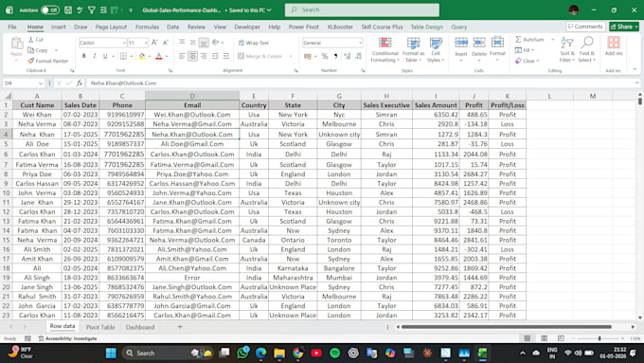Open the Power Pivot tab
The image size is (644, 363).
tap(303, 27)
